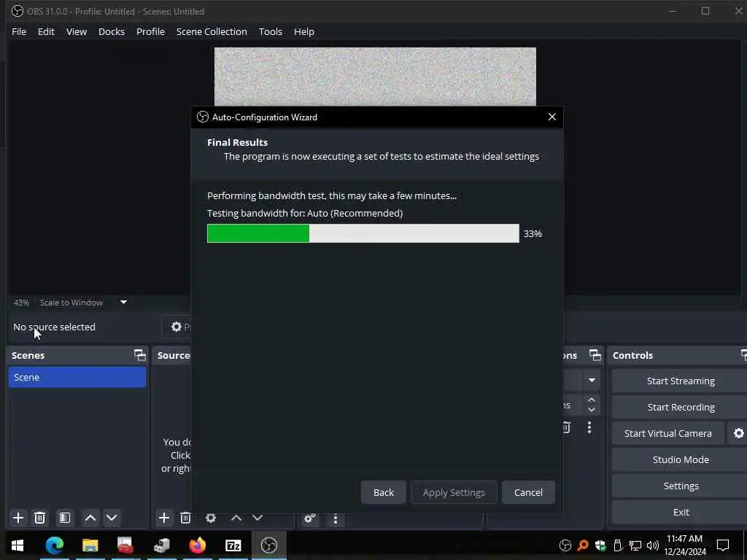747x560 pixels.
Task: Move scene down arrow in Scenes panel
Action: pos(112,518)
